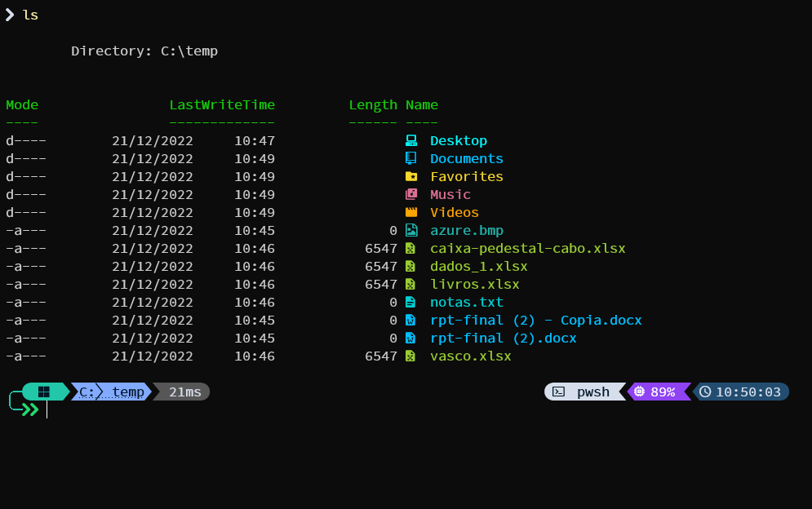This screenshot has height=509, width=812.
Task: Click the terminal icon beside pwsh
Action: click(x=559, y=392)
